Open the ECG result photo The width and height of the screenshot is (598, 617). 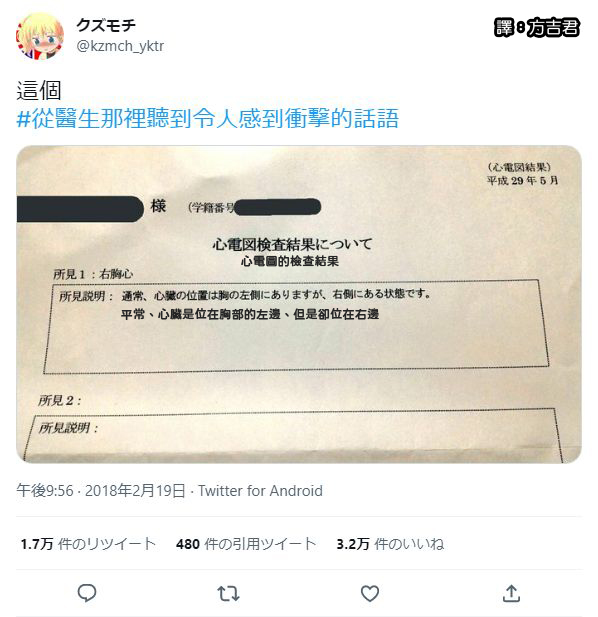(299, 304)
